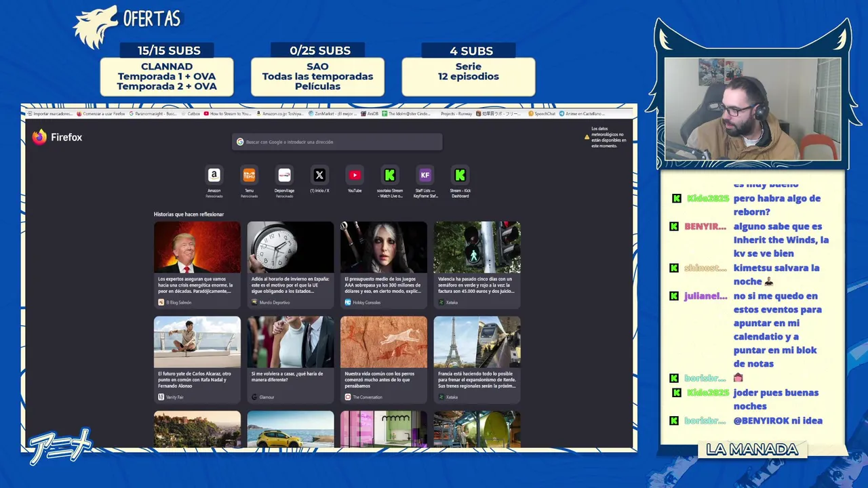
Task: Click the CLANNAD 15/15 SUBS offer card
Action: tap(167, 77)
